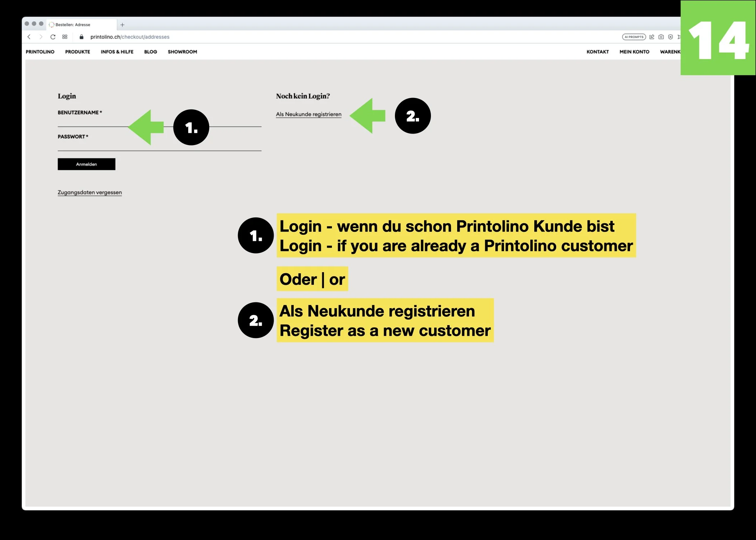Click Als Neukunde registrieren link
756x540 pixels.
[x=309, y=114]
